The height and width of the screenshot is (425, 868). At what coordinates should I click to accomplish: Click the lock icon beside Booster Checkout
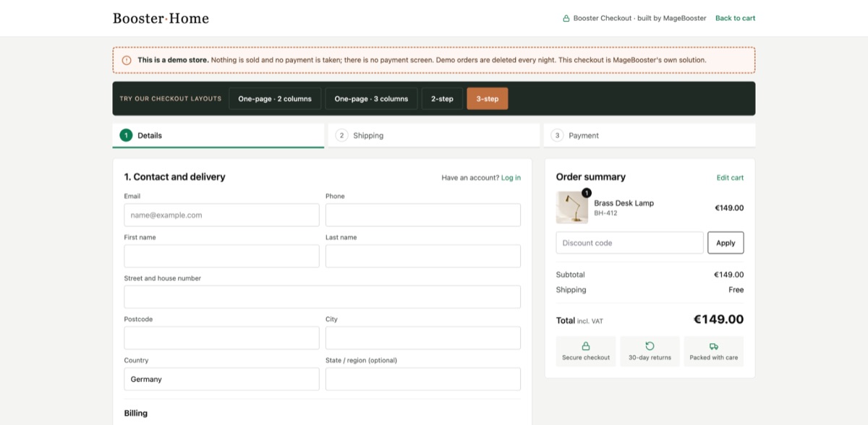(566, 19)
